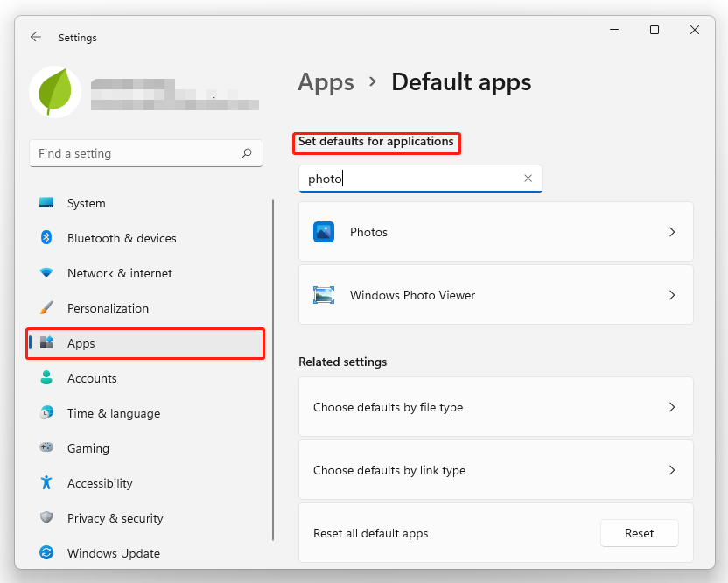The height and width of the screenshot is (583, 728).
Task: Click the Privacy shield icon
Action: (x=46, y=517)
